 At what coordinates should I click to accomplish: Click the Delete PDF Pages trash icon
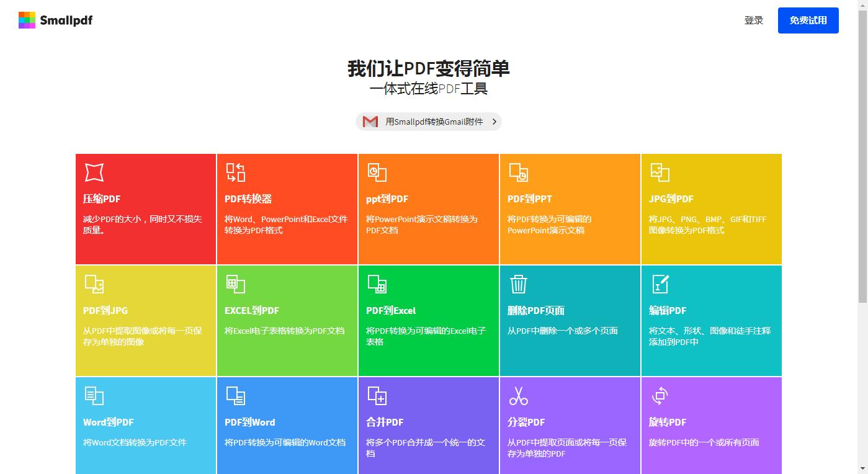coord(518,284)
